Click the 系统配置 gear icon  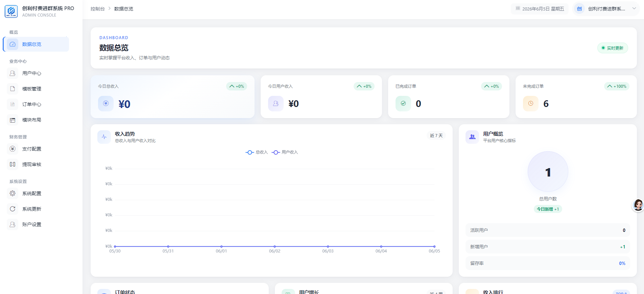[x=13, y=193]
